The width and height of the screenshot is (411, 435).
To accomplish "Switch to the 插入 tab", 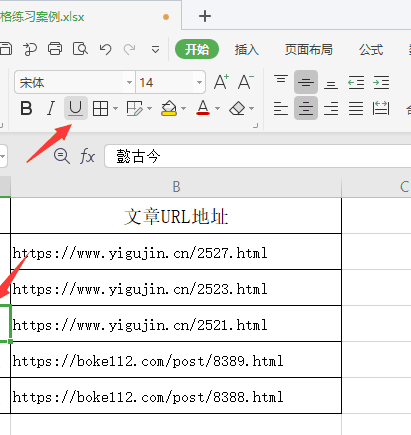I will click(246, 50).
